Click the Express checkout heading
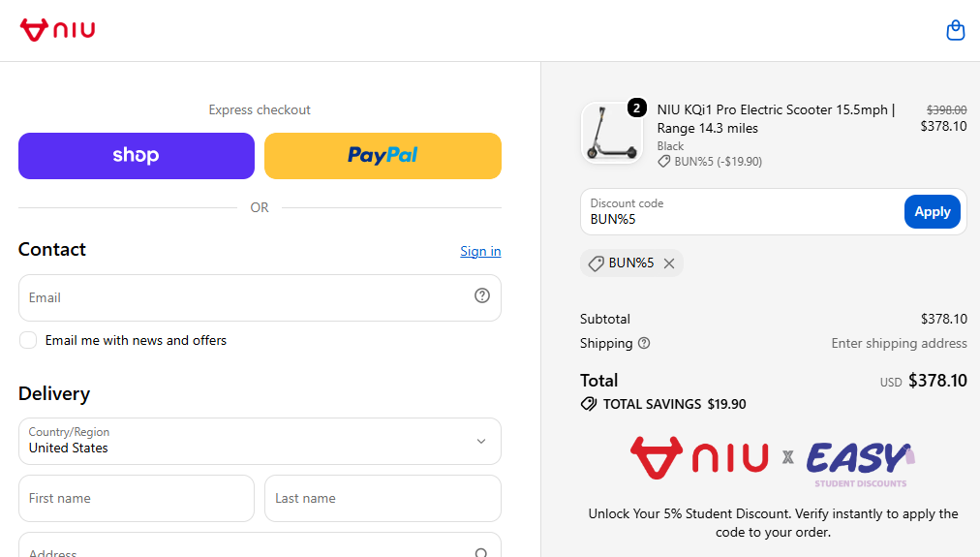Viewport: 980px width, 557px height. (260, 110)
